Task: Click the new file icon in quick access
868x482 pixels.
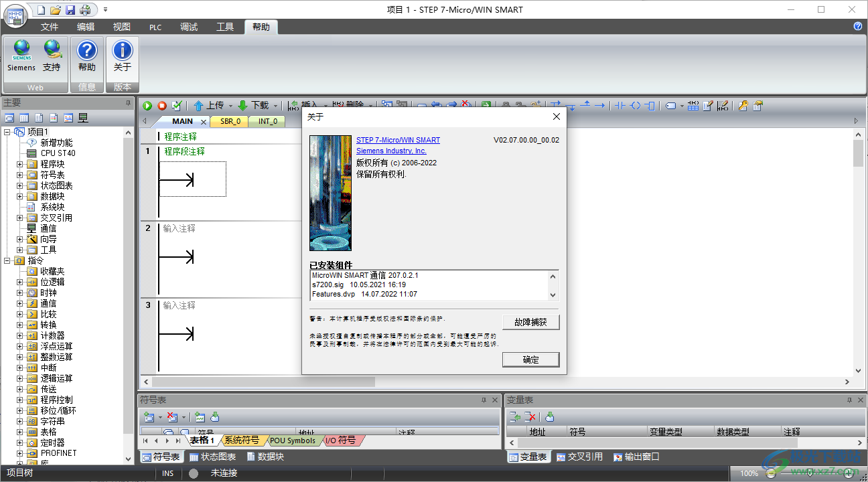Action: (x=42, y=9)
